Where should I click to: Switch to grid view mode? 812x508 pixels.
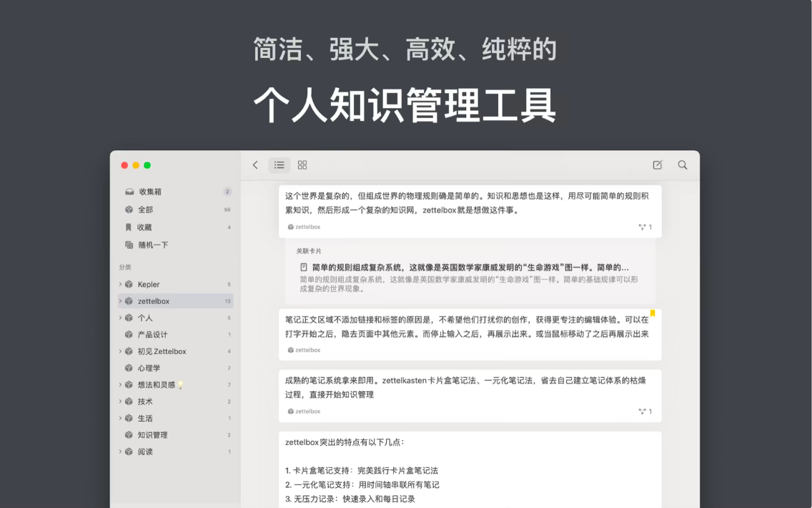click(x=302, y=165)
